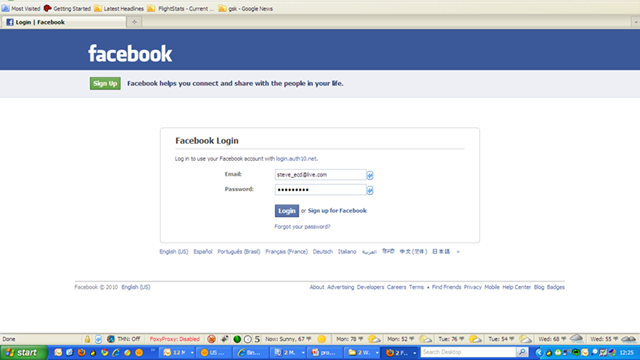The height and width of the screenshot is (360, 640).
Task: Launch Internet Explorer from quick launch
Action: 116,352
